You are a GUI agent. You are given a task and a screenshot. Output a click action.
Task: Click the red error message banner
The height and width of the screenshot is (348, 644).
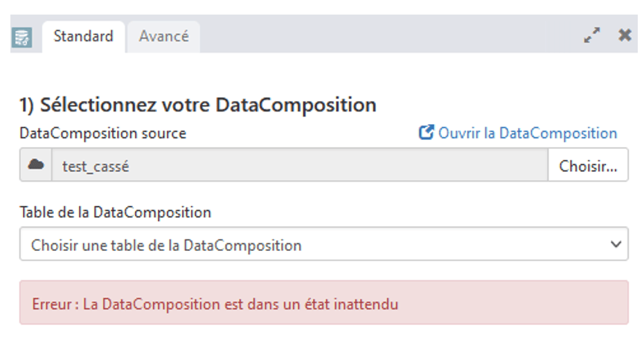click(324, 303)
